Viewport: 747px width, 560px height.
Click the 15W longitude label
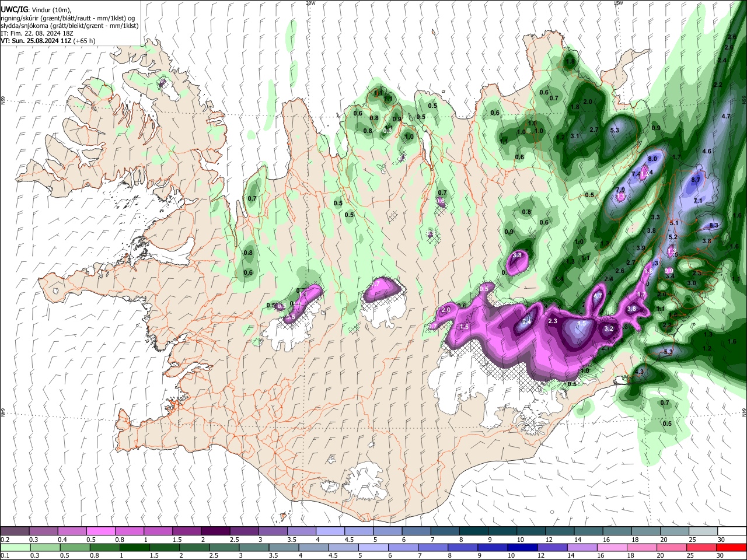618,3
